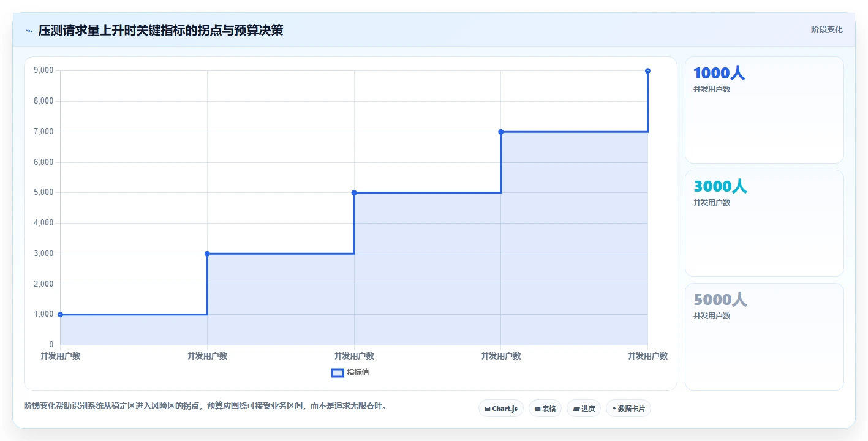Open the Chart.js chip
The image size is (868, 441).
[x=500, y=409]
